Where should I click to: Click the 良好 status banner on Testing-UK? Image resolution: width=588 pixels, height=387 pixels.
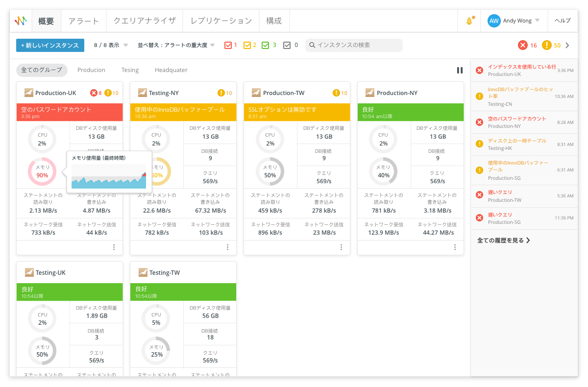(x=70, y=292)
